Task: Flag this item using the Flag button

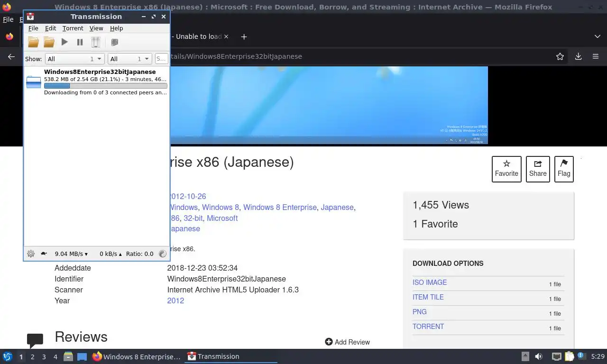Action: [x=564, y=169]
